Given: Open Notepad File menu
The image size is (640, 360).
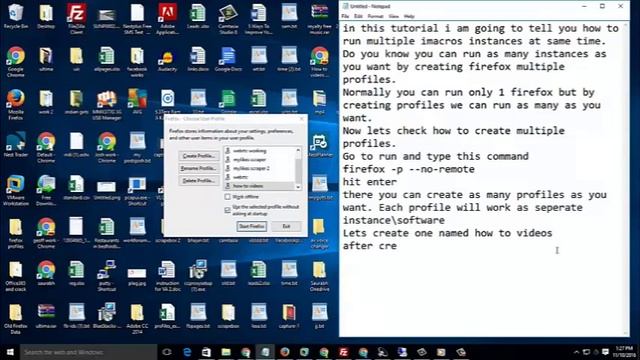Looking at the screenshot, I should click(x=345, y=16).
